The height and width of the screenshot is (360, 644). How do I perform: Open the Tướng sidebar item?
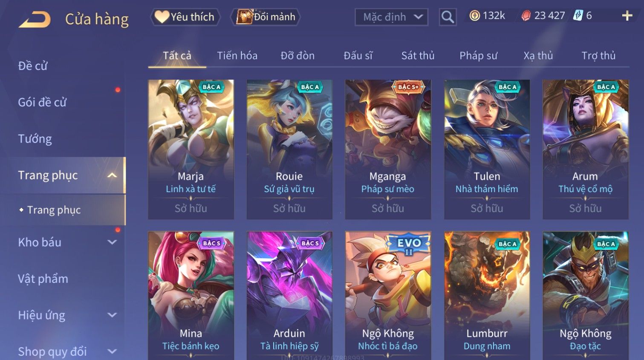pos(35,139)
